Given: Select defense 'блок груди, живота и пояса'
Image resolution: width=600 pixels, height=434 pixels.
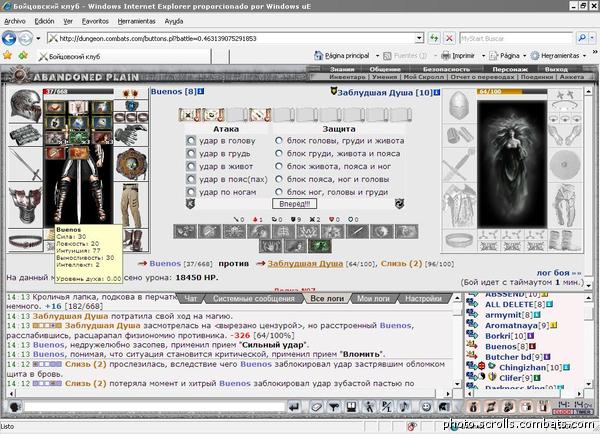Looking at the screenshot, I should [279, 153].
